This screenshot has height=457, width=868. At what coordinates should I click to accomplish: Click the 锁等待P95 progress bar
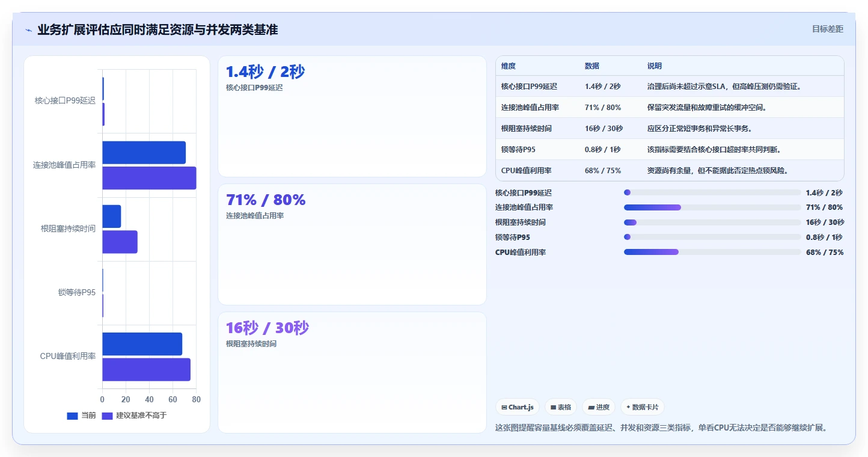click(712, 237)
